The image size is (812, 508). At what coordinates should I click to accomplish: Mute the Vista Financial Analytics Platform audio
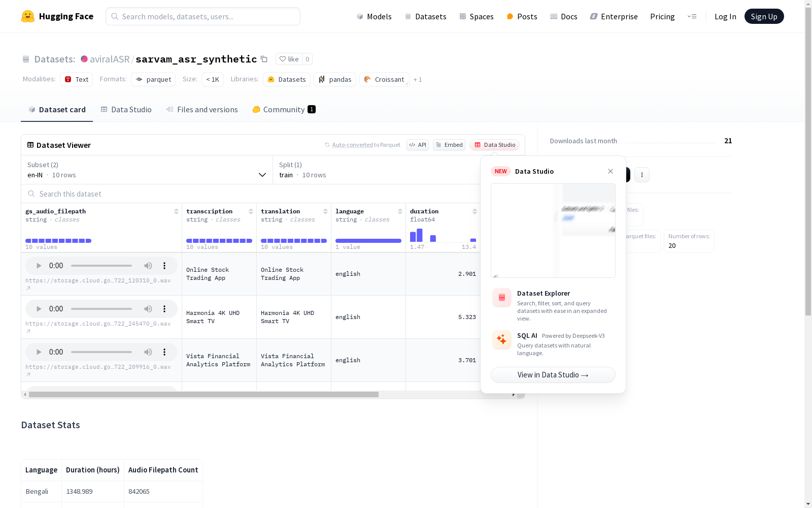(x=148, y=352)
